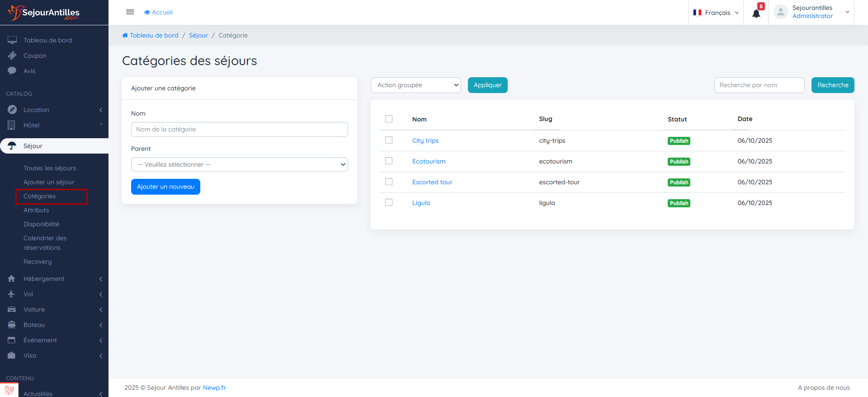Click the hamburger menu icon

pos(130,12)
